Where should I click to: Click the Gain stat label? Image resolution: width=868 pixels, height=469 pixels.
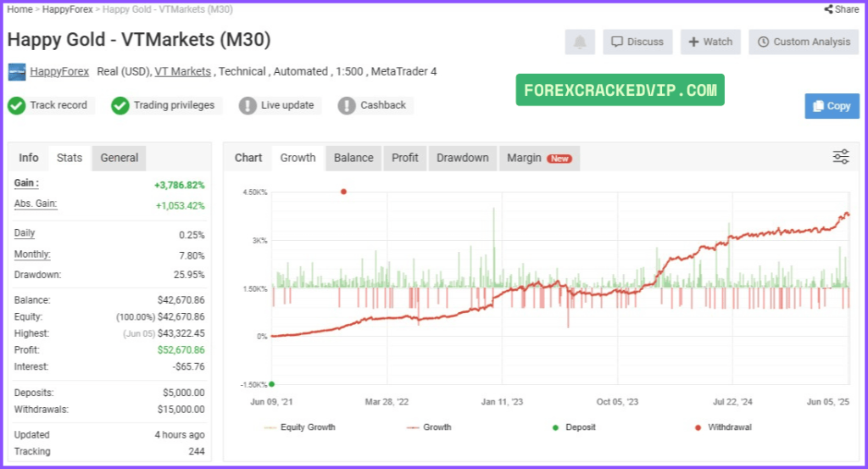26,183
